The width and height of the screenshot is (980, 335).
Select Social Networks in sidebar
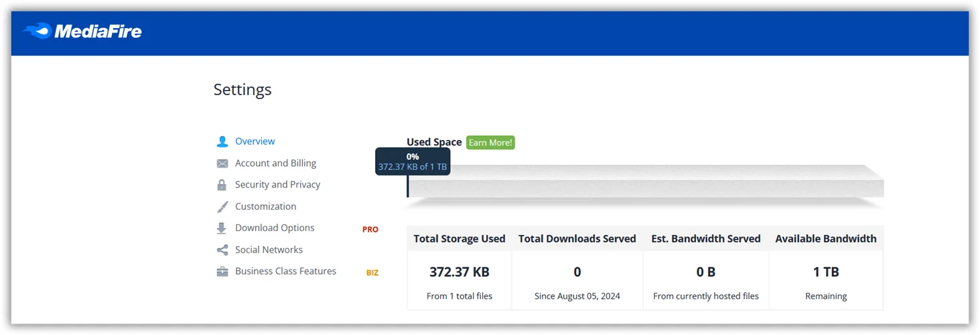(x=269, y=249)
